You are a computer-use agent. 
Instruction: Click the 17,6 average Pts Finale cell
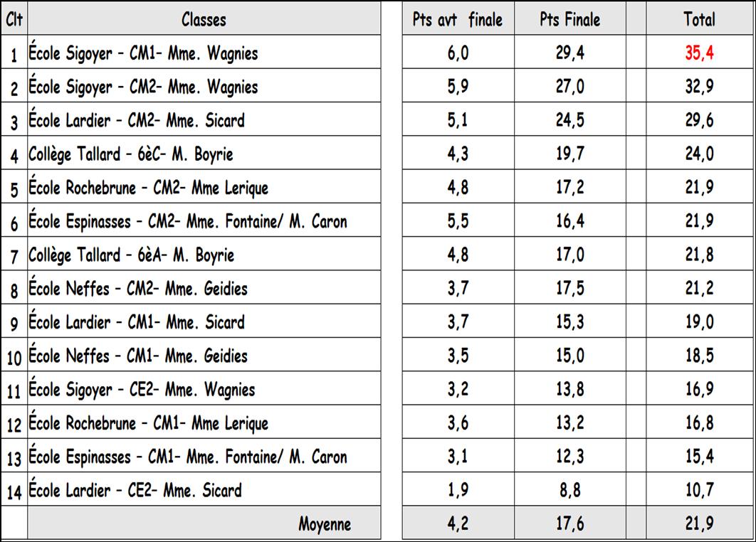click(570, 523)
